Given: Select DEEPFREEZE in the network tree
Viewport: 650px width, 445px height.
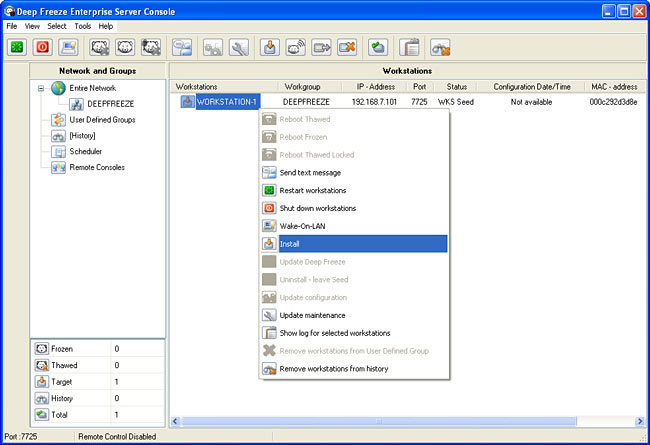Looking at the screenshot, I should (x=111, y=104).
